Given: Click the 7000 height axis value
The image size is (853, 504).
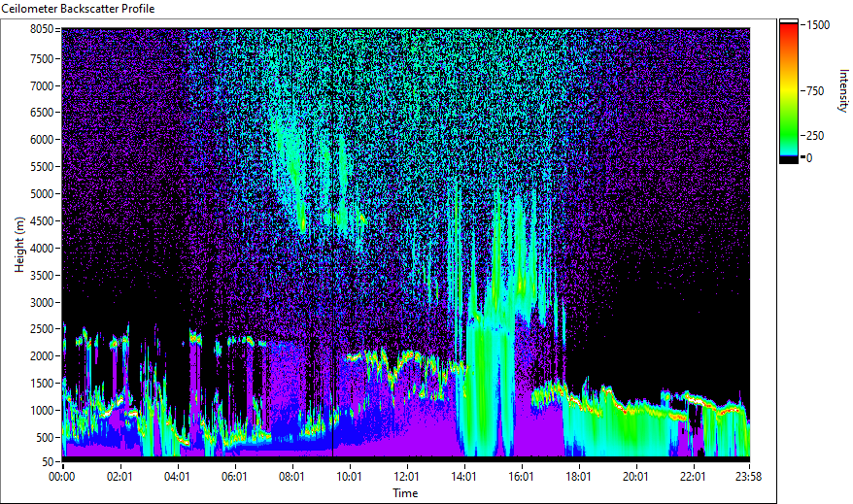Looking at the screenshot, I should 42,85.
